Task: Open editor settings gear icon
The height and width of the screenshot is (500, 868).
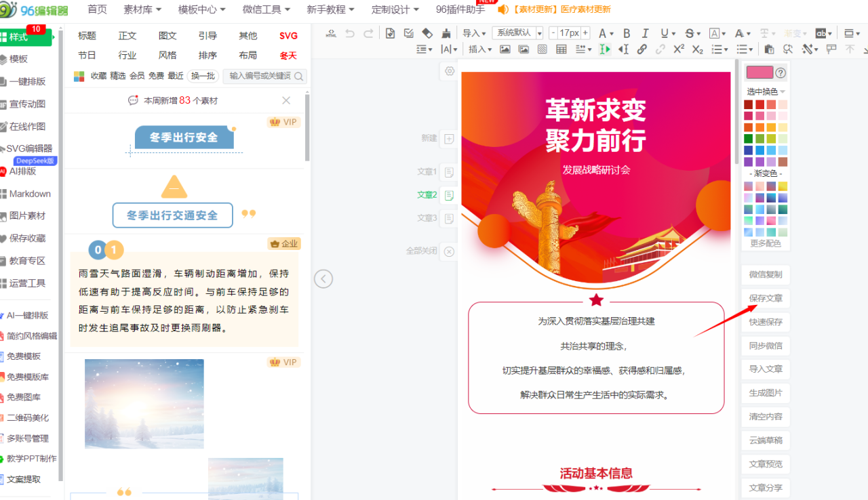Action: click(x=450, y=71)
